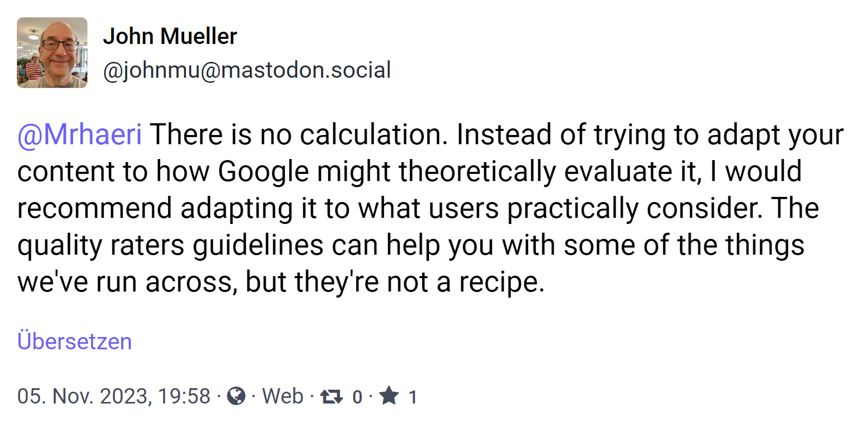Screen dimensions: 868x426
Task: Click the word "theoretically" in the post
Action: (477, 171)
